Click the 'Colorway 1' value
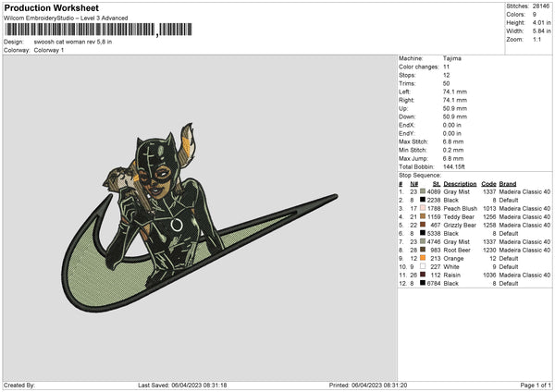The image size is (555, 392). click(49, 50)
